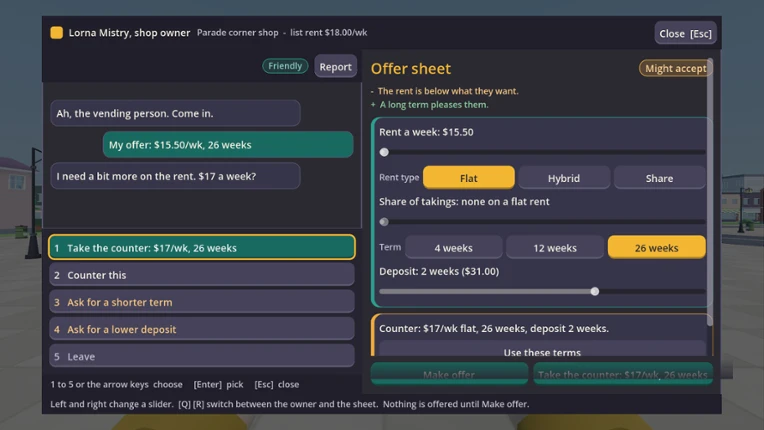This screenshot has width=764, height=430.
Task: Select the Leave option
Action: pos(202,356)
